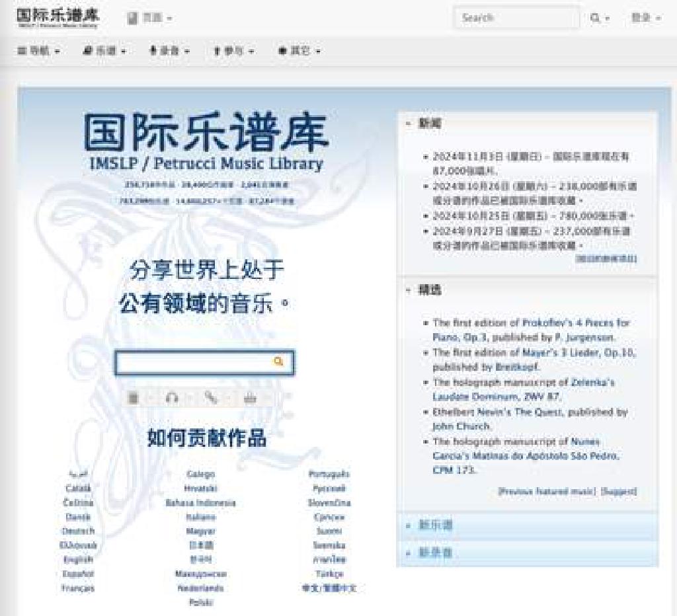Click the microphone icon beside 录音 in the navbar
This screenshot has width=677, height=616.
(153, 50)
